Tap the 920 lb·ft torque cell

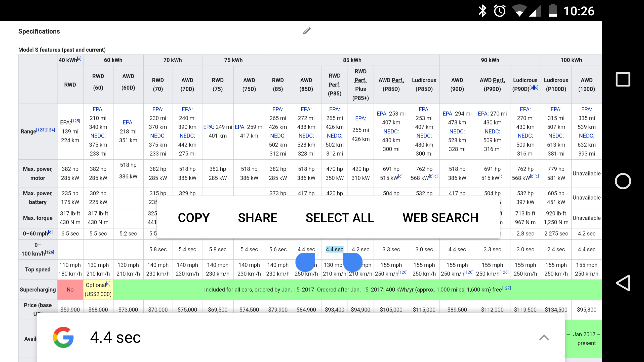click(x=556, y=218)
